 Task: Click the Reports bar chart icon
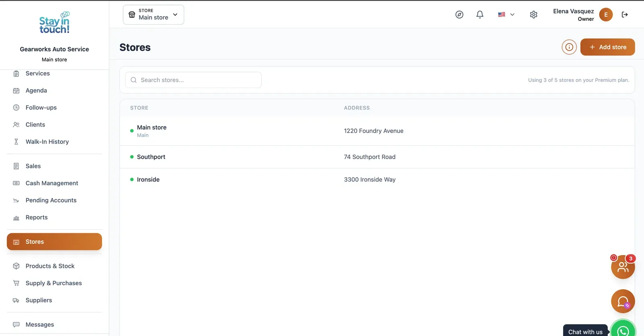pos(16,218)
